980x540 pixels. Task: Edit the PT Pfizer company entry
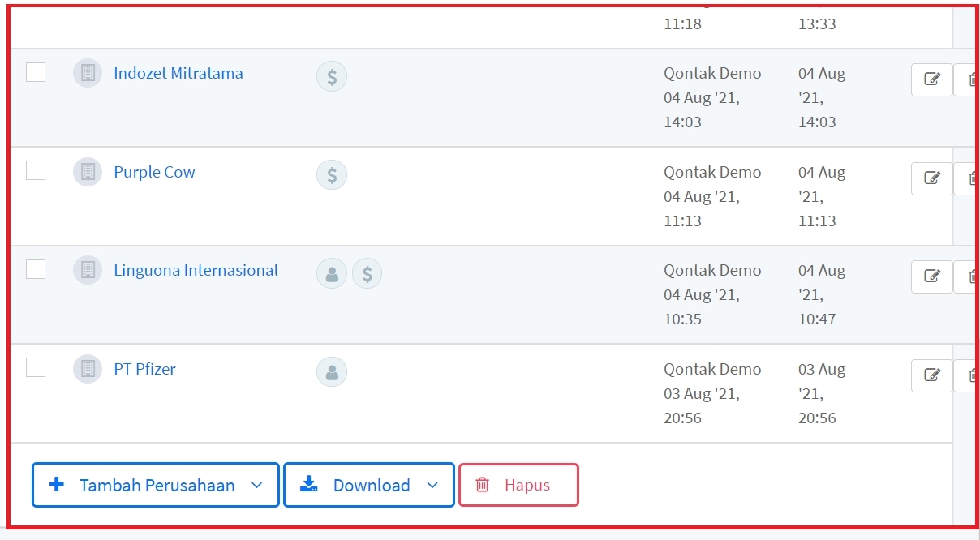point(931,375)
